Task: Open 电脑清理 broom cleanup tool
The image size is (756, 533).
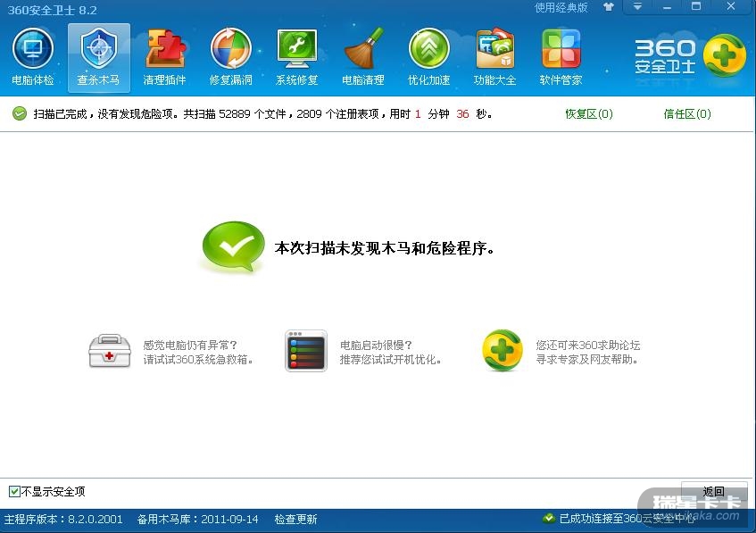Action: [363, 57]
